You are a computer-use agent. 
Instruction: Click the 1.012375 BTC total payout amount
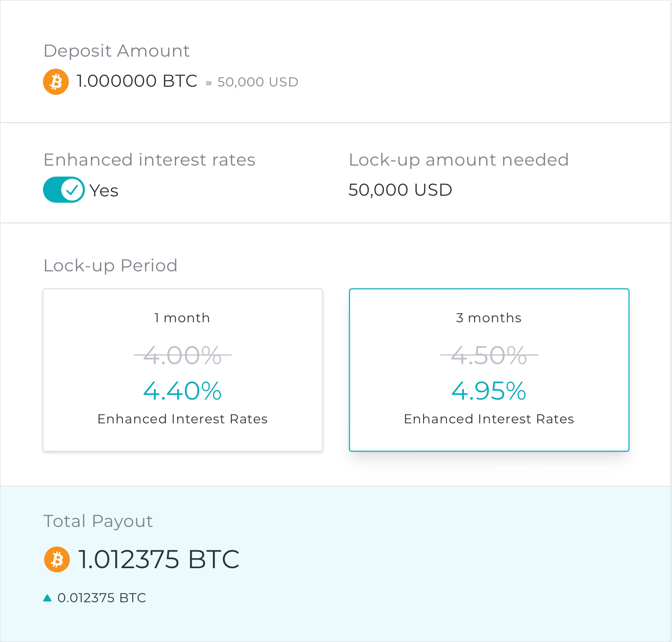coord(158,559)
